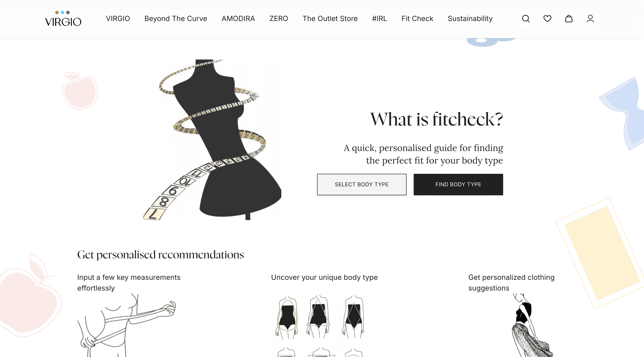Image resolution: width=644 pixels, height=357 pixels.
Task: Open the Sustainability page
Action: (x=470, y=19)
